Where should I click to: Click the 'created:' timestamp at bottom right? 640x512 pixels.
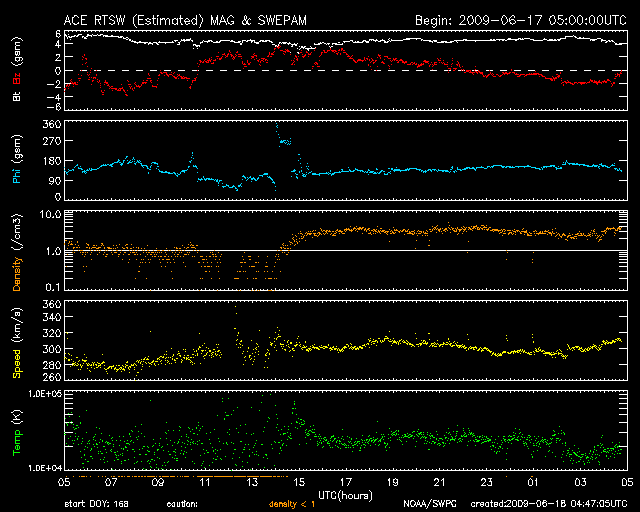click(549, 504)
